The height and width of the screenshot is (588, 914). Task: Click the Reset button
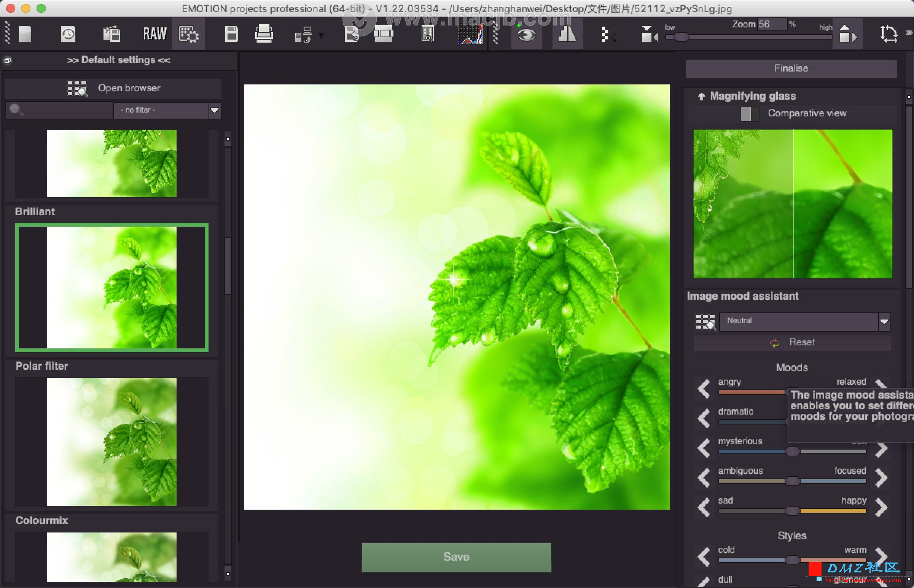tap(792, 342)
